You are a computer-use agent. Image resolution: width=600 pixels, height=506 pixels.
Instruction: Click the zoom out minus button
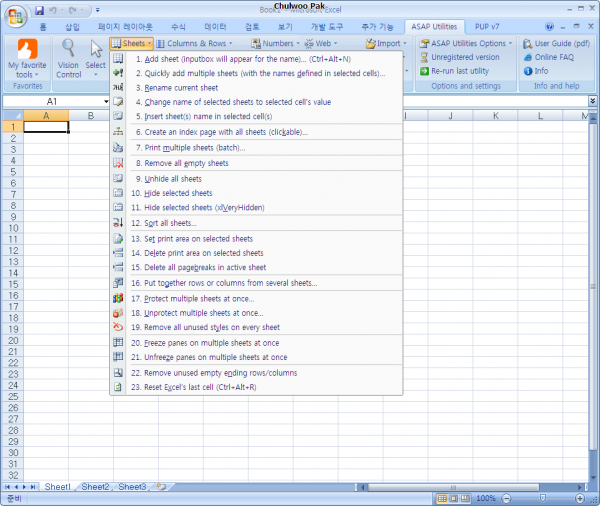point(506,498)
